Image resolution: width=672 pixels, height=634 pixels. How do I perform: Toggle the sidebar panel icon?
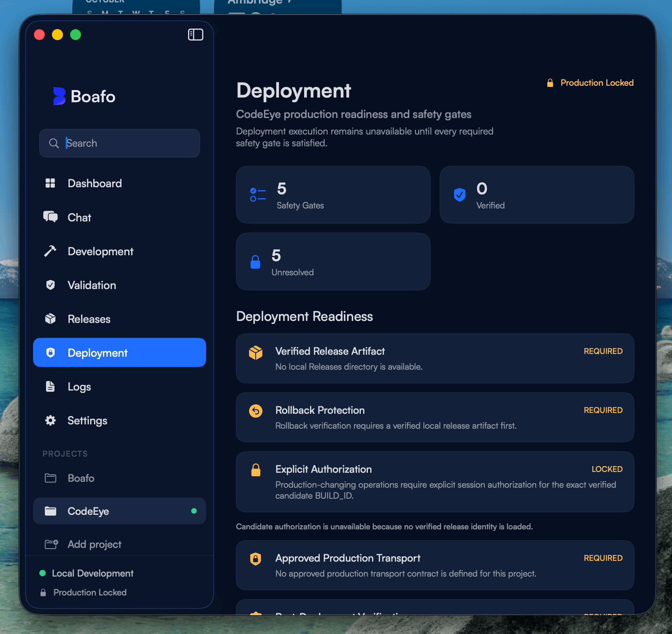click(196, 35)
